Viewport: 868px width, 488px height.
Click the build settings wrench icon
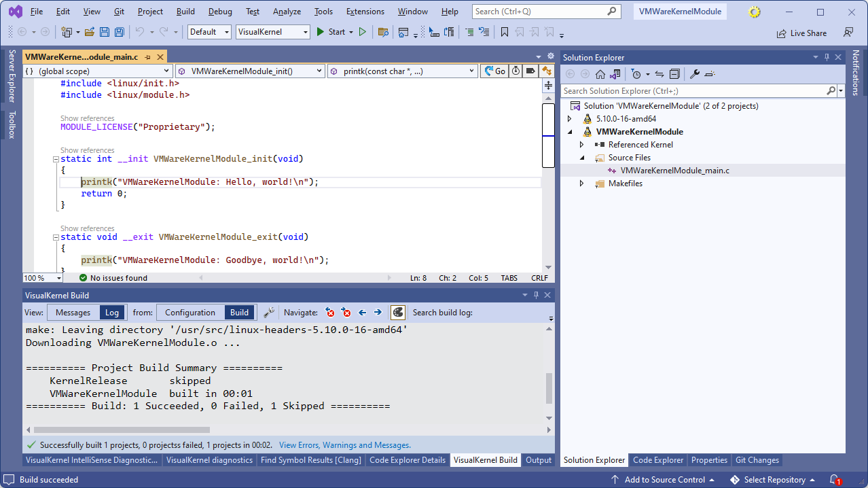pos(270,313)
